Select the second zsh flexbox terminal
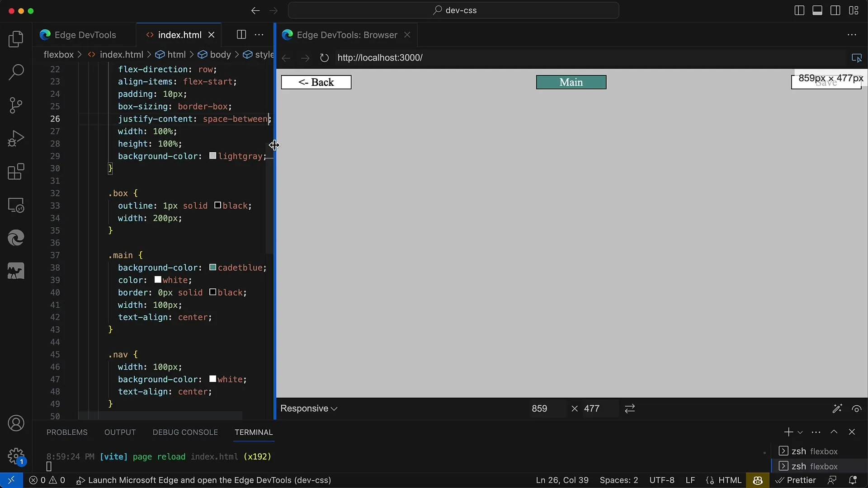Image resolution: width=868 pixels, height=488 pixels. [820, 466]
